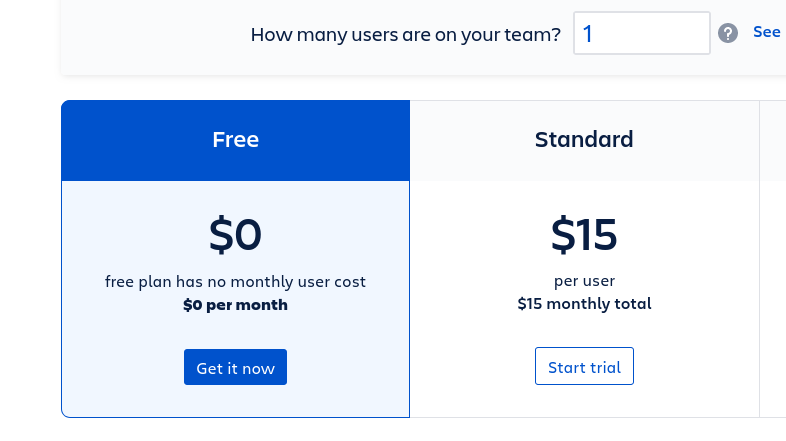Click the "$0 per month" bold text
Screen dimensions: 786x441
[236, 305]
